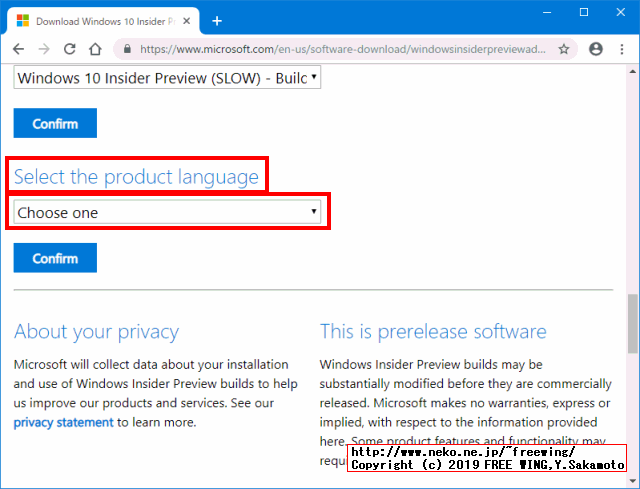Maximize the Chrome window
Image resolution: width=640 pixels, height=489 pixels.
coord(584,13)
